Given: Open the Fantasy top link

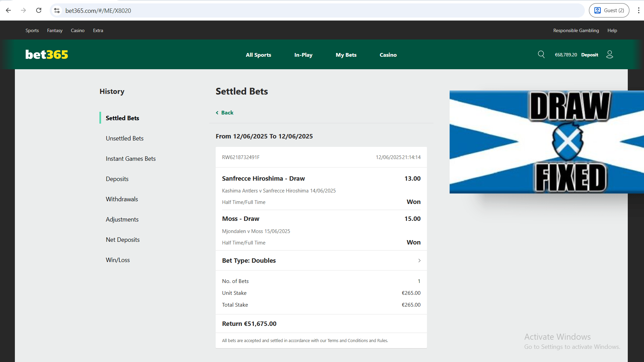Looking at the screenshot, I should 55,30.
